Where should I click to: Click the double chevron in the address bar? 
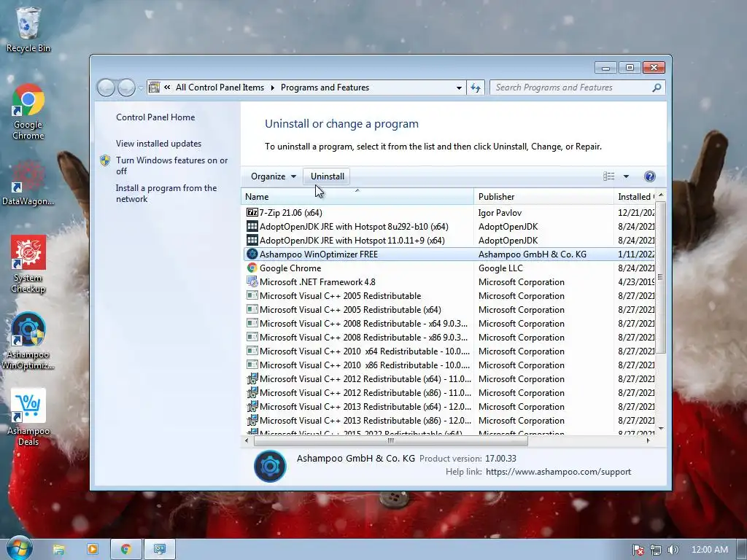[167, 87]
